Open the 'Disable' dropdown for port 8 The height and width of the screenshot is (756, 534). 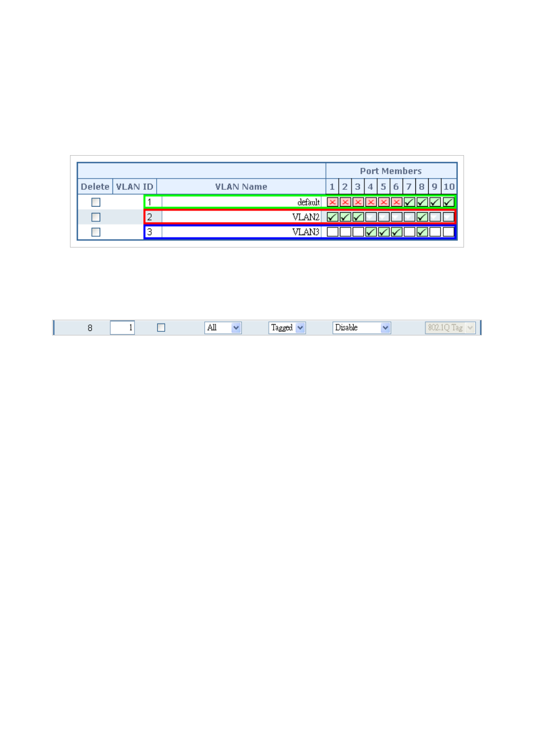pos(362,328)
